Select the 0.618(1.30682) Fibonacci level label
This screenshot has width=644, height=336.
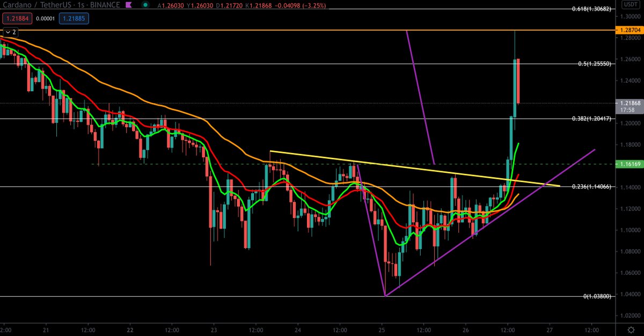point(591,9)
